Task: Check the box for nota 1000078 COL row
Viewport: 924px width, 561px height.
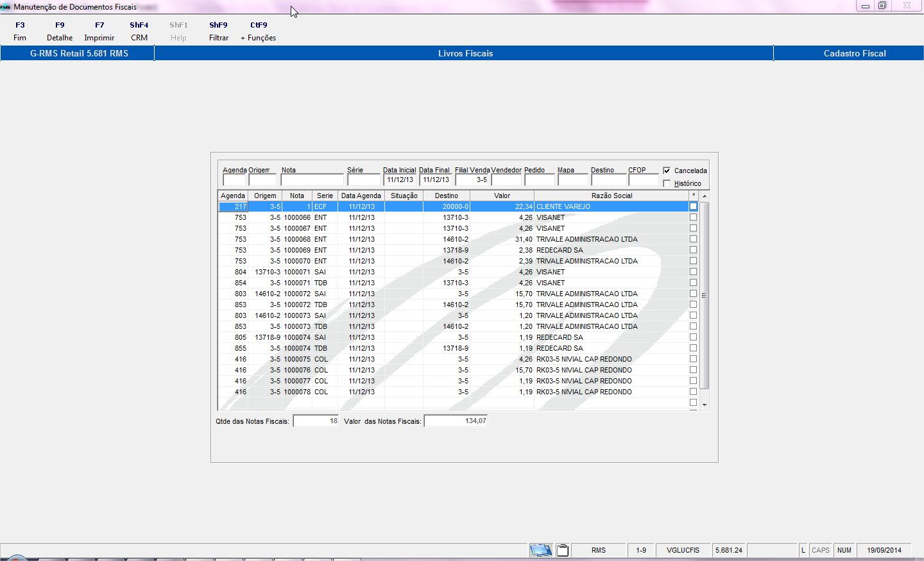Action: [693, 392]
